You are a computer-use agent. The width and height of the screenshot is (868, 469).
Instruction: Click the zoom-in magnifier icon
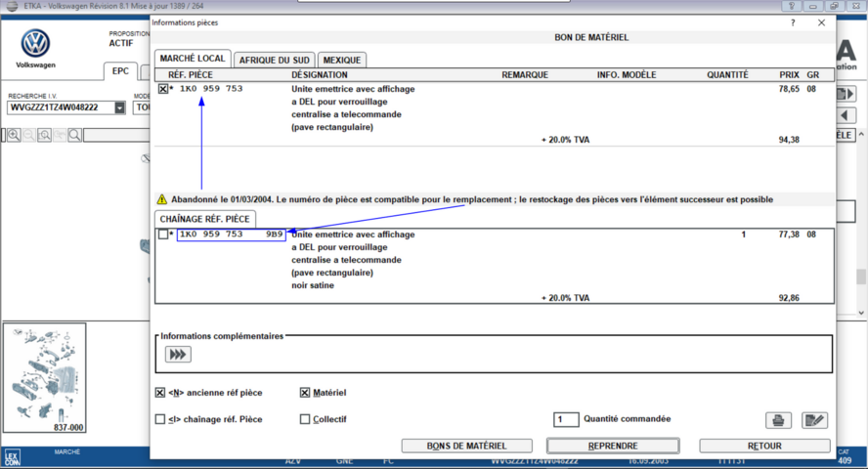tap(14, 135)
